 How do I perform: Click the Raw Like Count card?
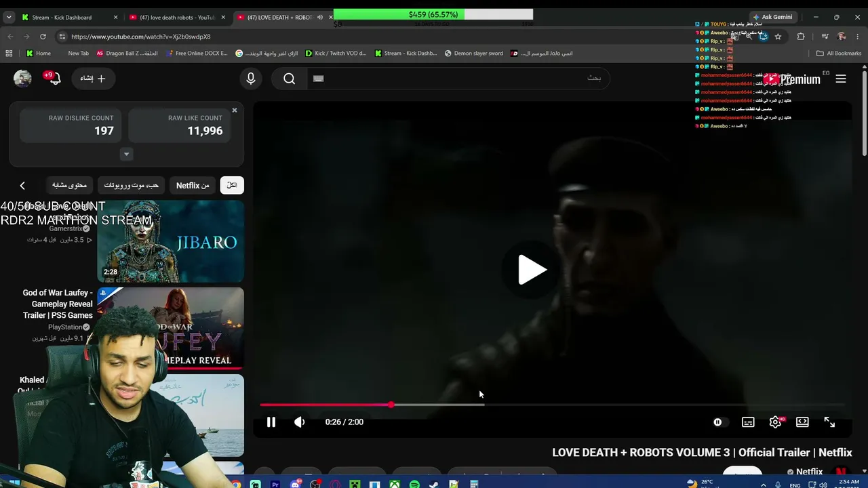tap(180, 125)
